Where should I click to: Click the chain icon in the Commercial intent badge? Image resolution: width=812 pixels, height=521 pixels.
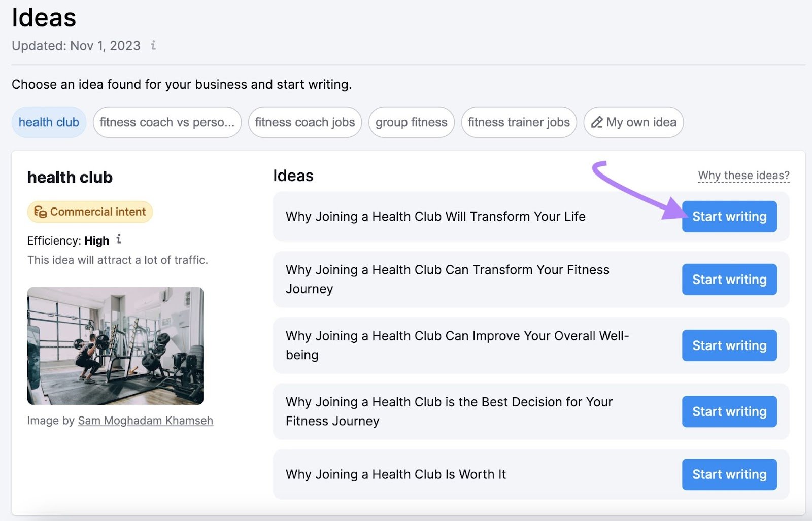pos(40,212)
